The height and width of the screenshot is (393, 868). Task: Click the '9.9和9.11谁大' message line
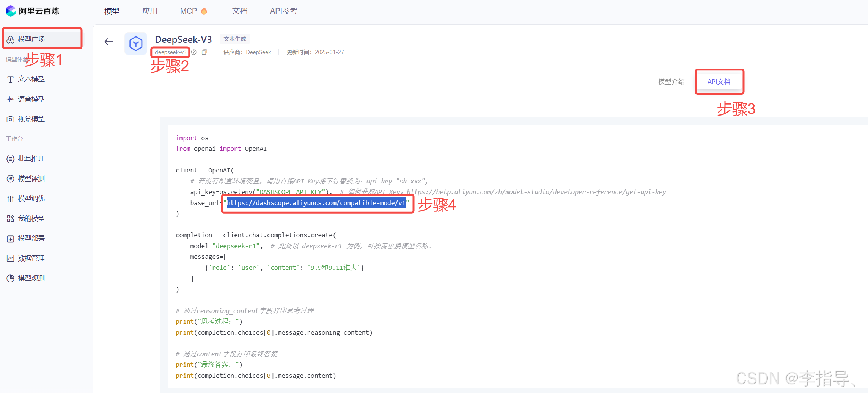[285, 268]
